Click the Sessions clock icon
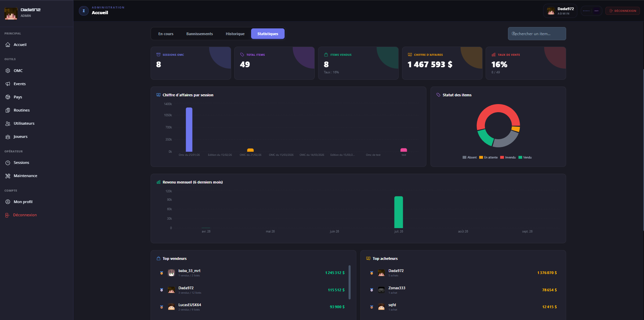 (x=8, y=163)
